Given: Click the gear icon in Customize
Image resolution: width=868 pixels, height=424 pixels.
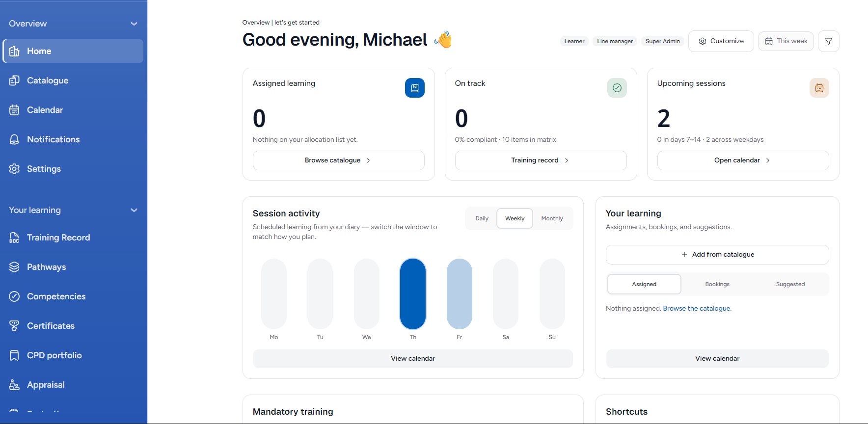Looking at the screenshot, I should pyautogui.click(x=703, y=41).
